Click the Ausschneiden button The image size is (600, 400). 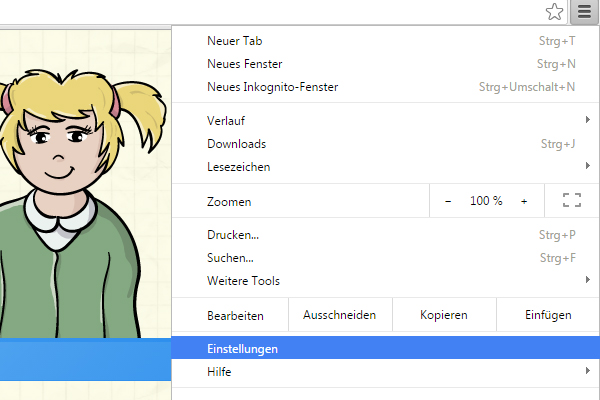click(x=340, y=315)
